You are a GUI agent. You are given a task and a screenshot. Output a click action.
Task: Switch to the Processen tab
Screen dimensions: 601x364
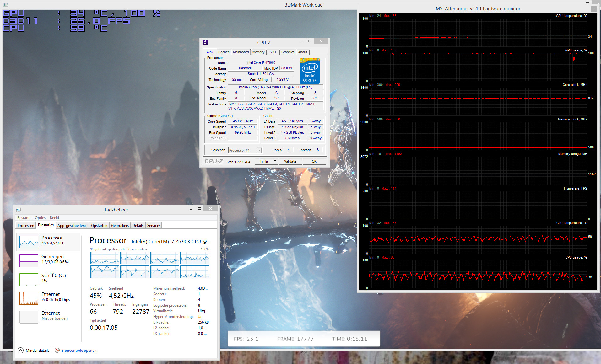(x=26, y=226)
